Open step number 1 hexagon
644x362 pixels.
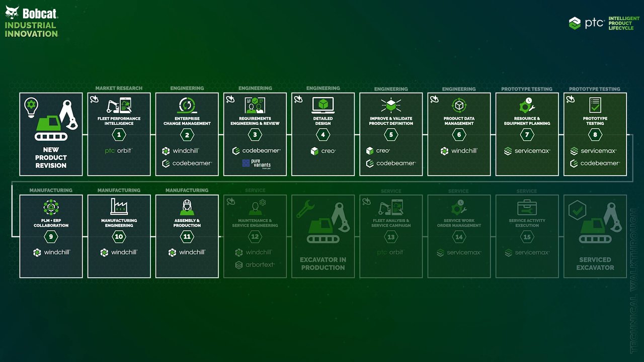coord(119,135)
